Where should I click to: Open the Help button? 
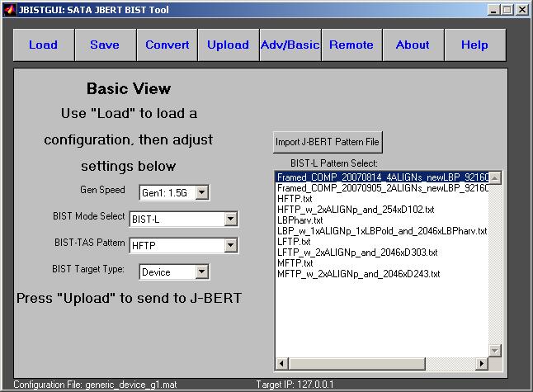click(x=475, y=45)
